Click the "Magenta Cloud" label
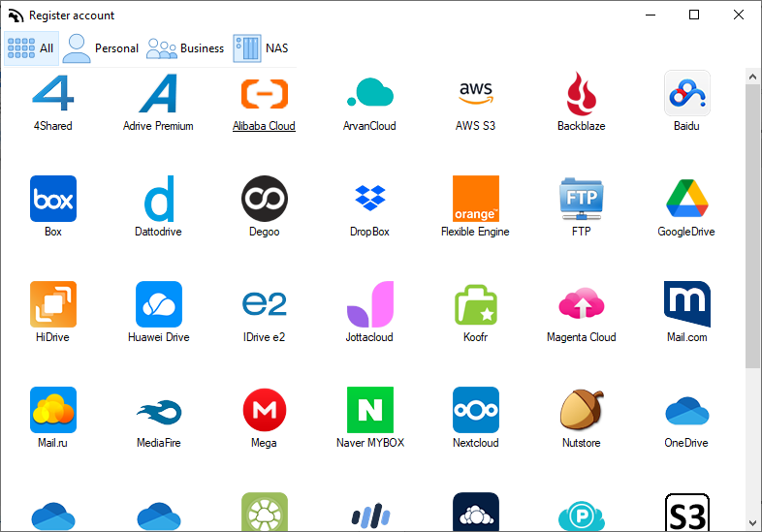Image resolution: width=762 pixels, height=532 pixels. point(582,337)
